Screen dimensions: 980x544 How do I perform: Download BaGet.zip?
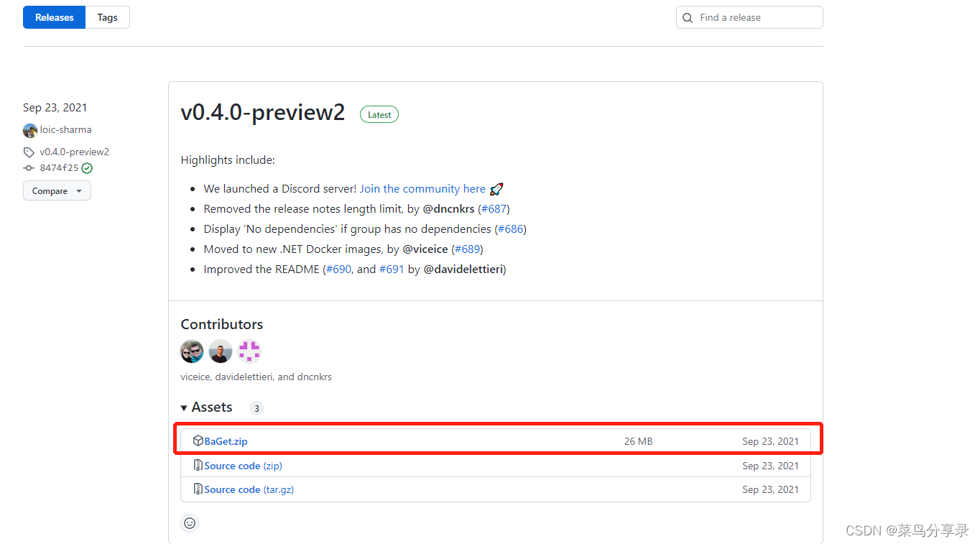coord(226,441)
